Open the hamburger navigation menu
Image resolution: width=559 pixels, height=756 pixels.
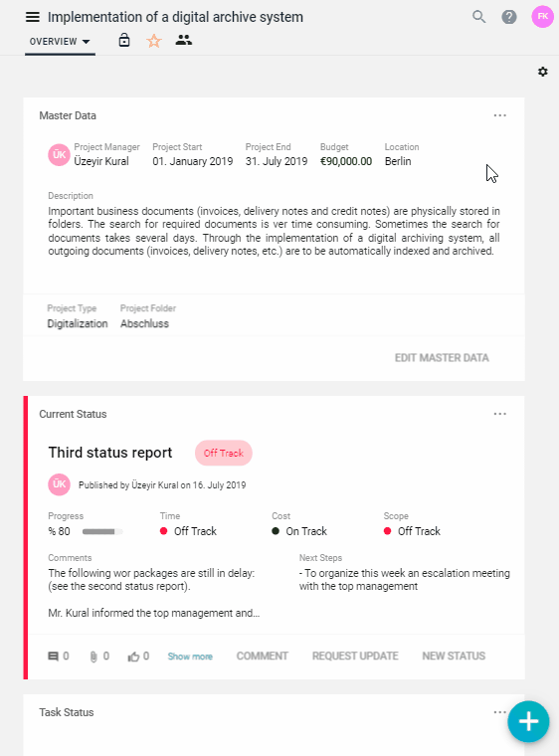pyautogui.click(x=32, y=17)
